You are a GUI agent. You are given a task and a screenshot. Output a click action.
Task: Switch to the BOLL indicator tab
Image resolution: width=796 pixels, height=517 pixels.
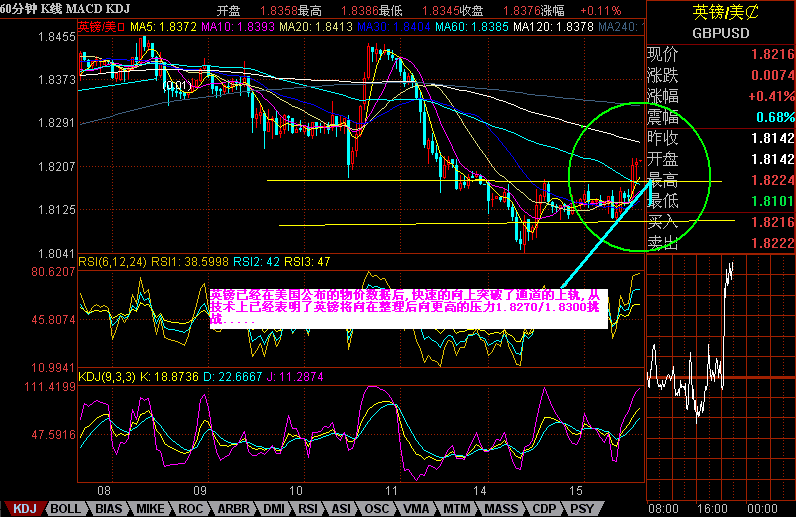pos(66,508)
